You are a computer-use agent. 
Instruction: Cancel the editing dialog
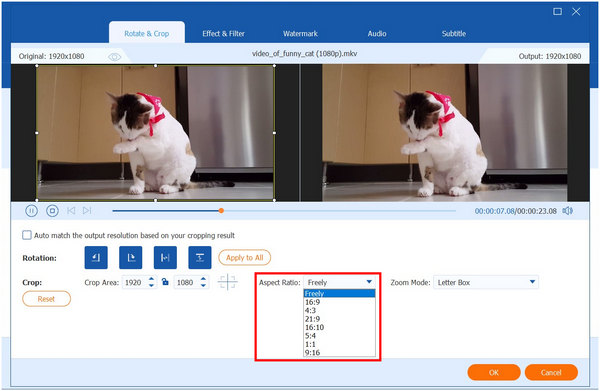(x=551, y=372)
